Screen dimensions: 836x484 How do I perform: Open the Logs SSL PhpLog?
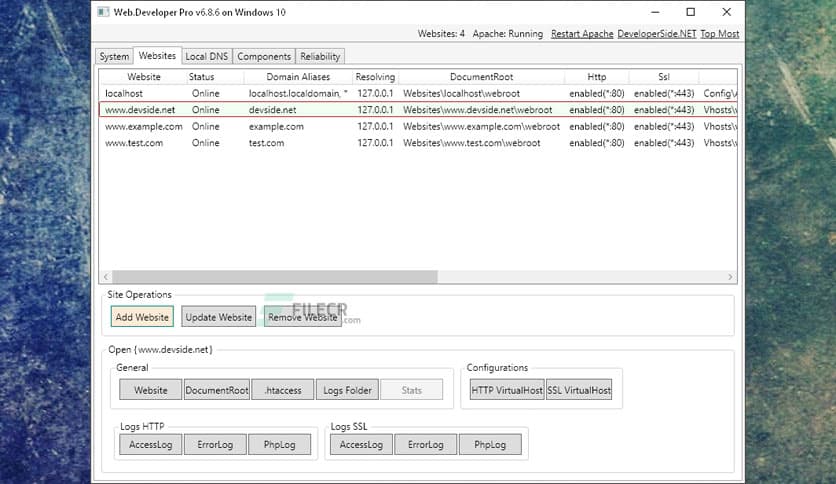coord(490,445)
